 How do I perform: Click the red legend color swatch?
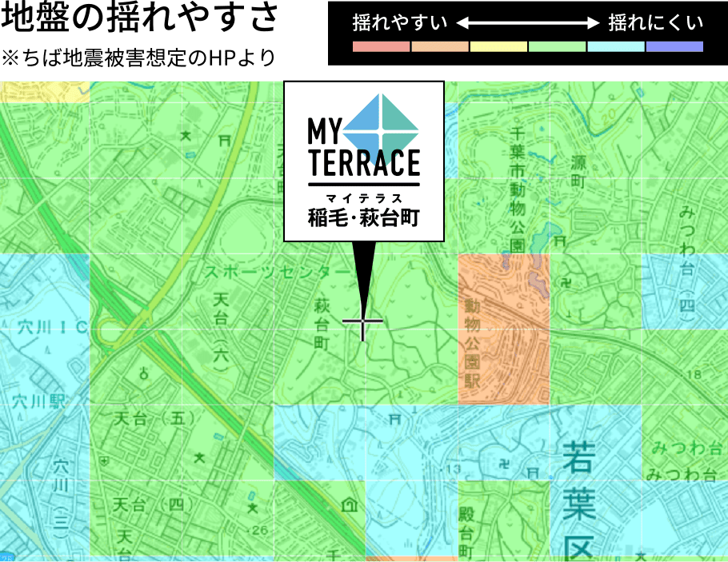381,46
